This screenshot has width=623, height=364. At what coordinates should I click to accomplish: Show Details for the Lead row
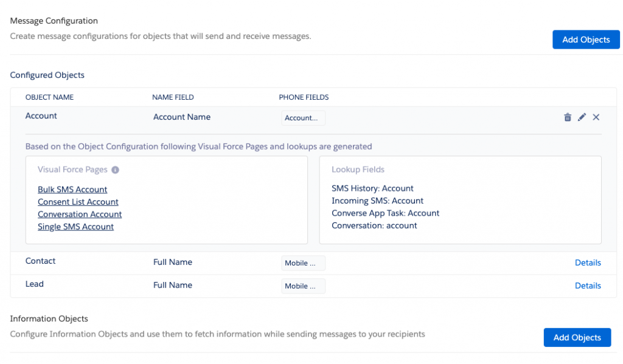pyautogui.click(x=588, y=286)
